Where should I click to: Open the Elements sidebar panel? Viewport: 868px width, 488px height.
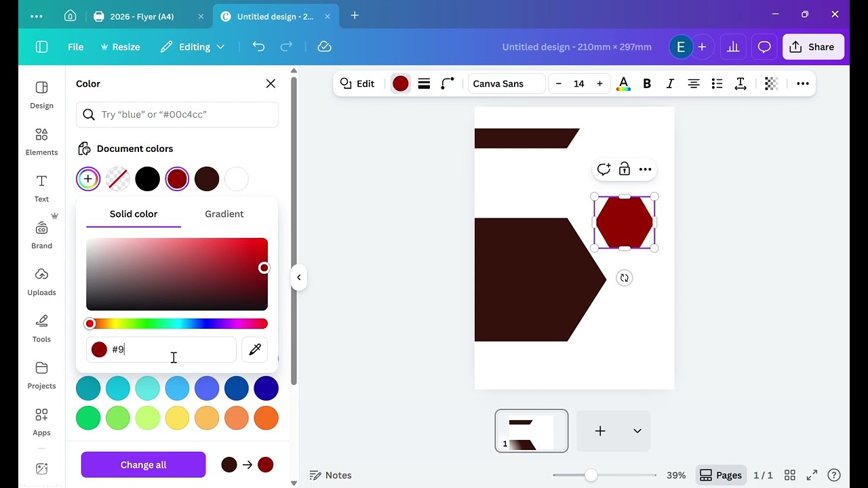coord(41,142)
